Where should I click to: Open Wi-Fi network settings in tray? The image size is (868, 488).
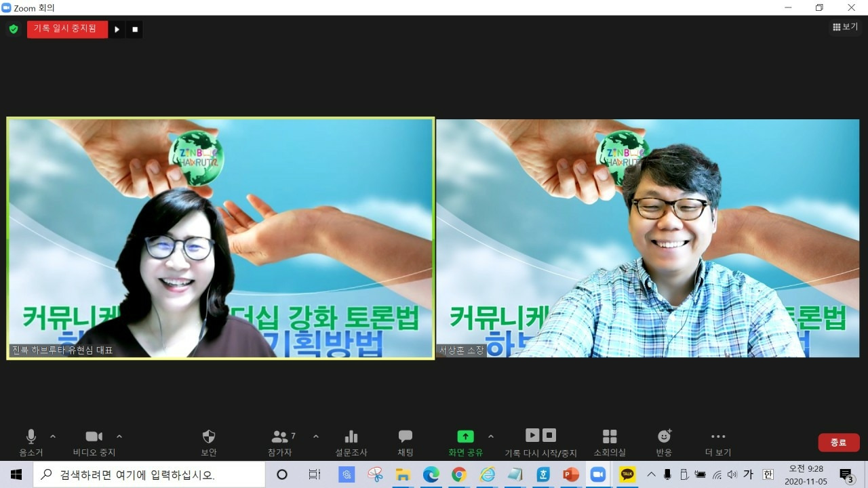(716, 474)
